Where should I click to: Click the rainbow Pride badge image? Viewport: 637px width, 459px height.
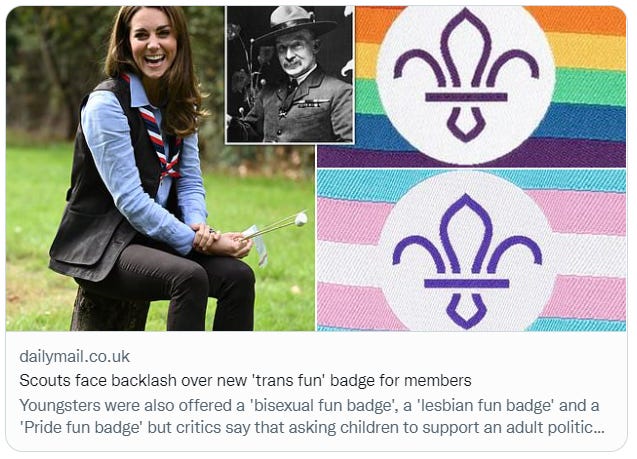(471, 86)
